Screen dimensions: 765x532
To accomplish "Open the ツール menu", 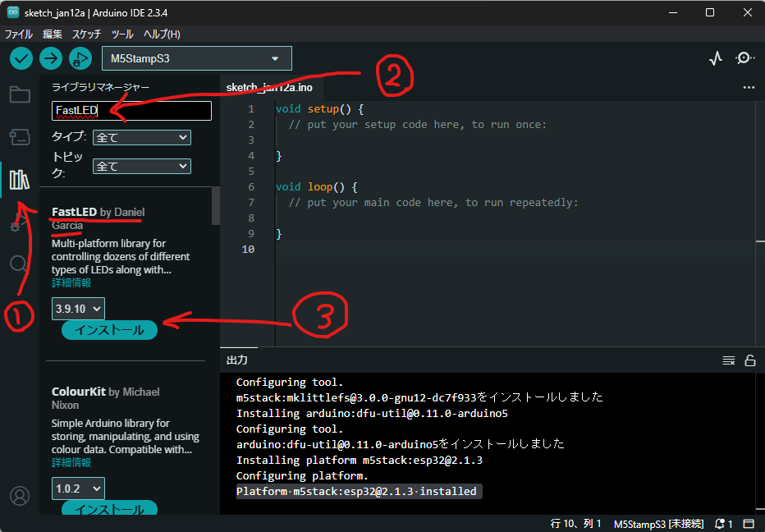I will point(122,34).
